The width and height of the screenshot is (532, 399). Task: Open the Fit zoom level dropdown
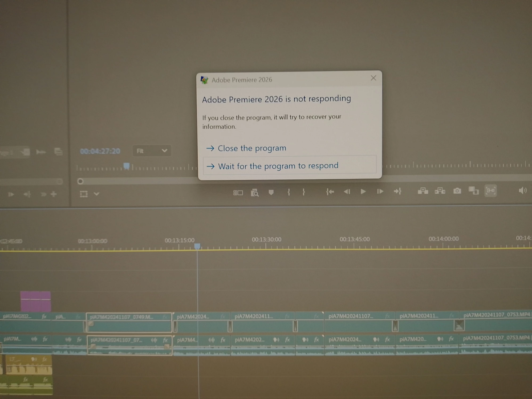point(152,151)
